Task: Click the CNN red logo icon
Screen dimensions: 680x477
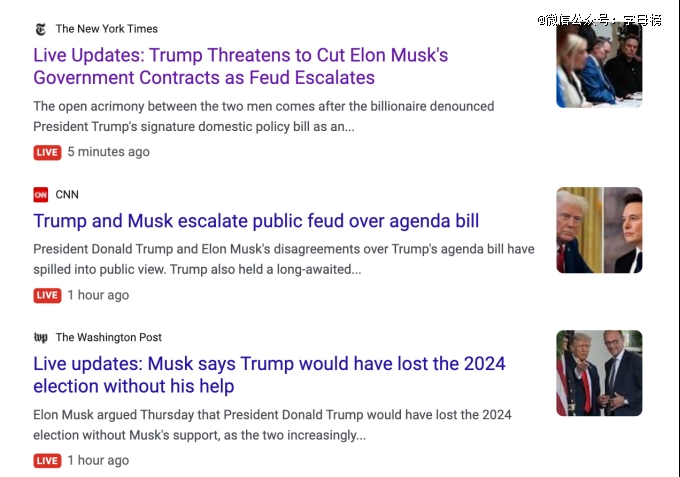Action: coord(41,195)
